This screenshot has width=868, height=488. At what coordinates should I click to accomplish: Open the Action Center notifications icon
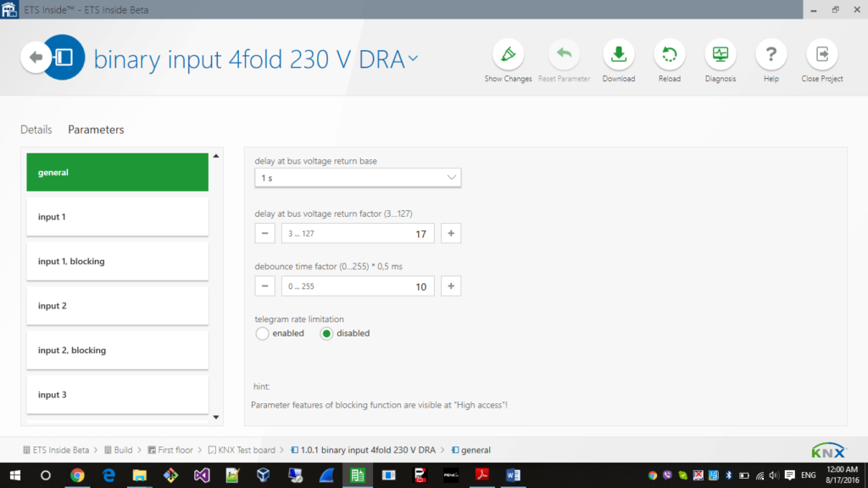tap(790, 475)
